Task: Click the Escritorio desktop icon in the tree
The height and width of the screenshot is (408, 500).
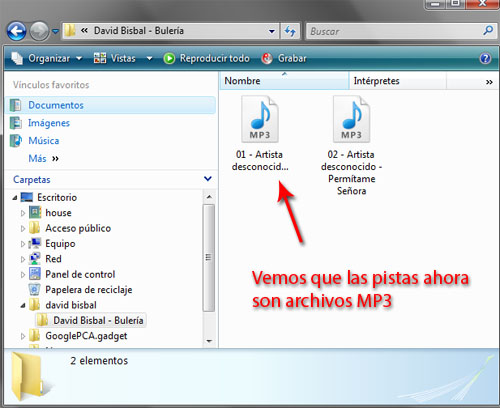Action: [27, 197]
